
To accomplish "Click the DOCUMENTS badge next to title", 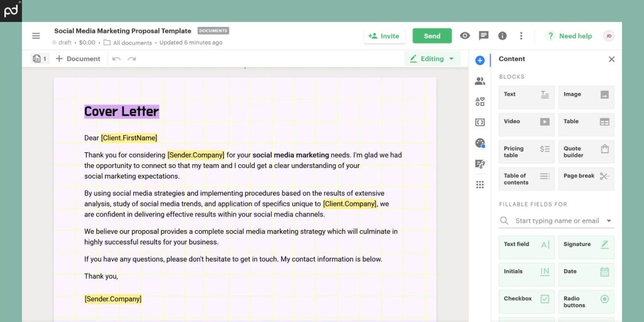I will pos(213,31).
